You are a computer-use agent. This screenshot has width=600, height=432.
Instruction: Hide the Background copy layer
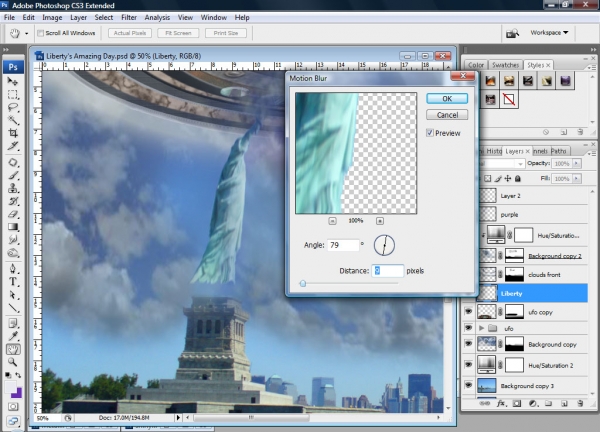[468, 344]
